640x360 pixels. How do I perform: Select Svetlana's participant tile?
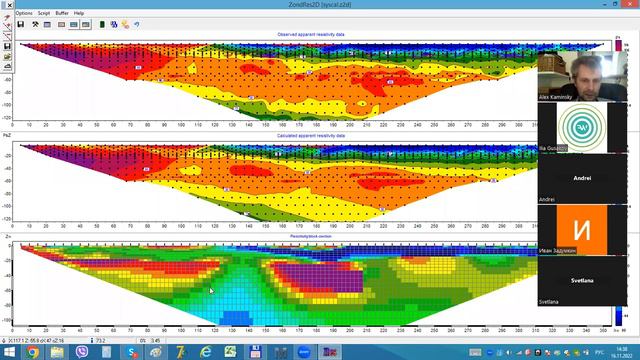582,281
